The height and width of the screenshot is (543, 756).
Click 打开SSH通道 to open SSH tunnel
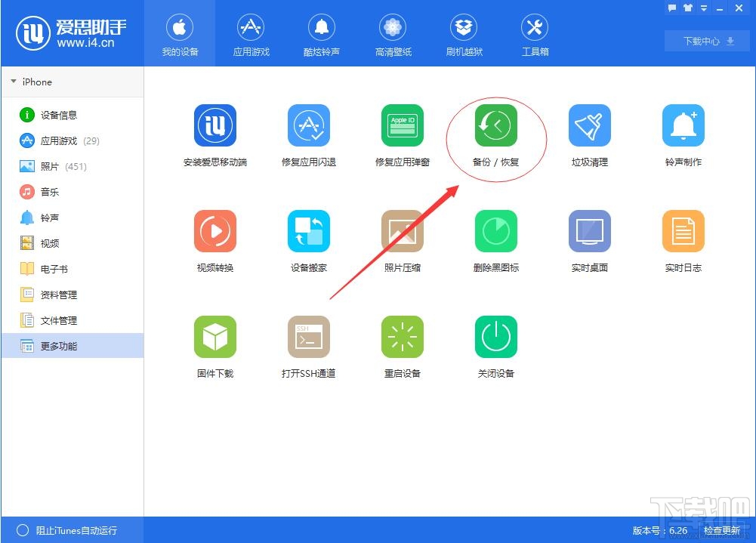309,347
